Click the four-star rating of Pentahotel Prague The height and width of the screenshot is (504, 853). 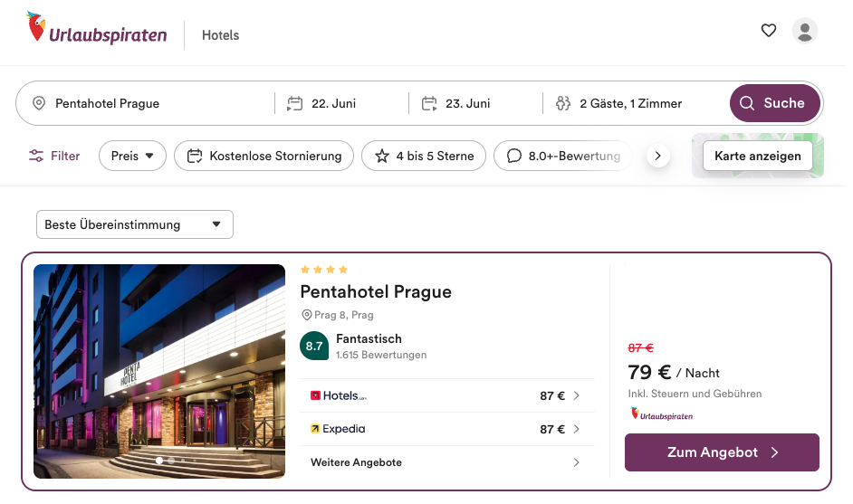324,270
